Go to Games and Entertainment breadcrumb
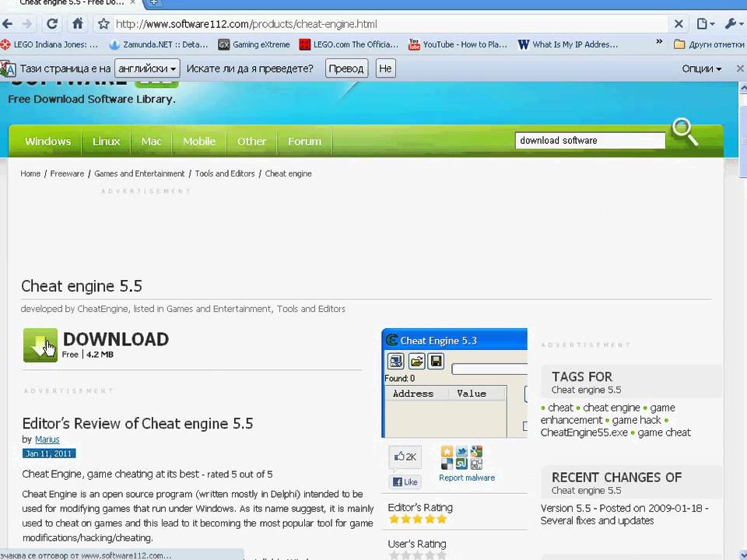Image resolution: width=747 pixels, height=560 pixels. [139, 173]
